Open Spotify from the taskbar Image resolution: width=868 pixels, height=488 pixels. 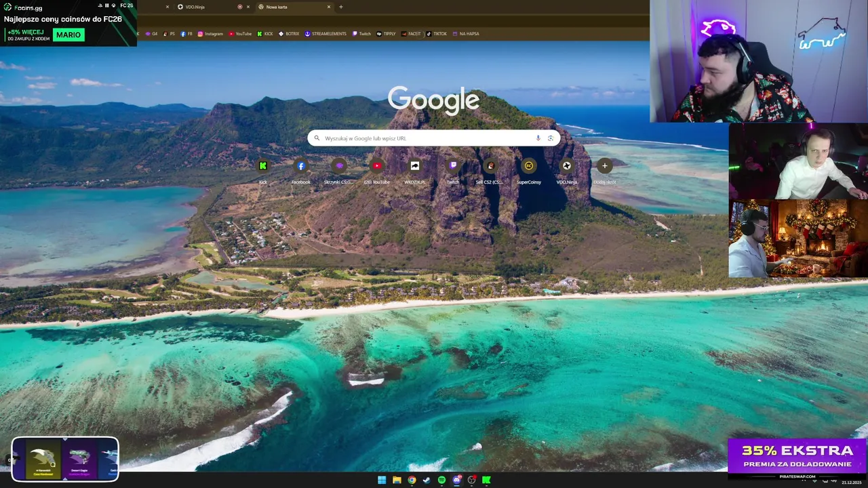coord(441,480)
